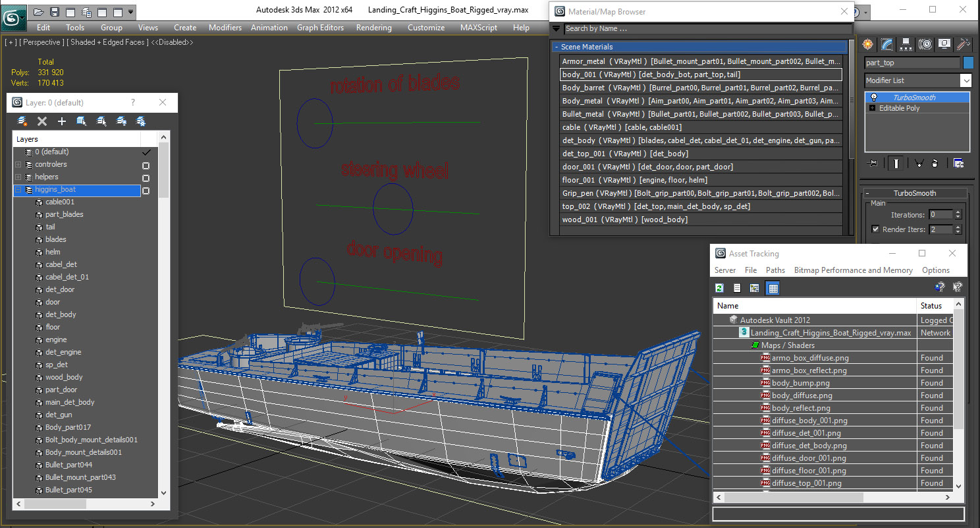Click Refresh icon in Asset Tracking

pos(720,288)
